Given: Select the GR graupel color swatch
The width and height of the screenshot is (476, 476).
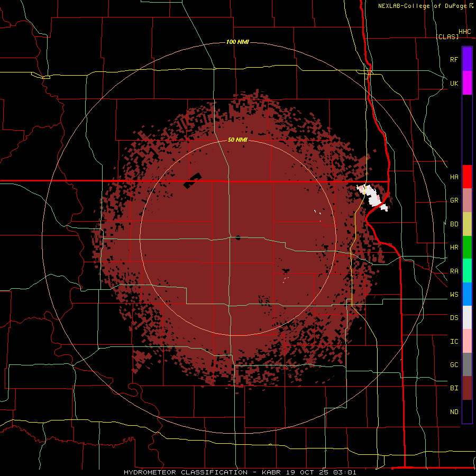Looking at the screenshot, I should pos(467,200).
